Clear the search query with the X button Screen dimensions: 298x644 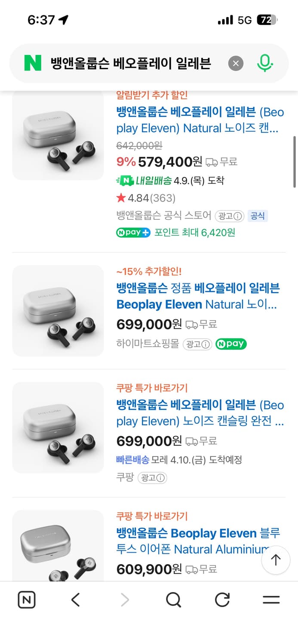[235, 63]
